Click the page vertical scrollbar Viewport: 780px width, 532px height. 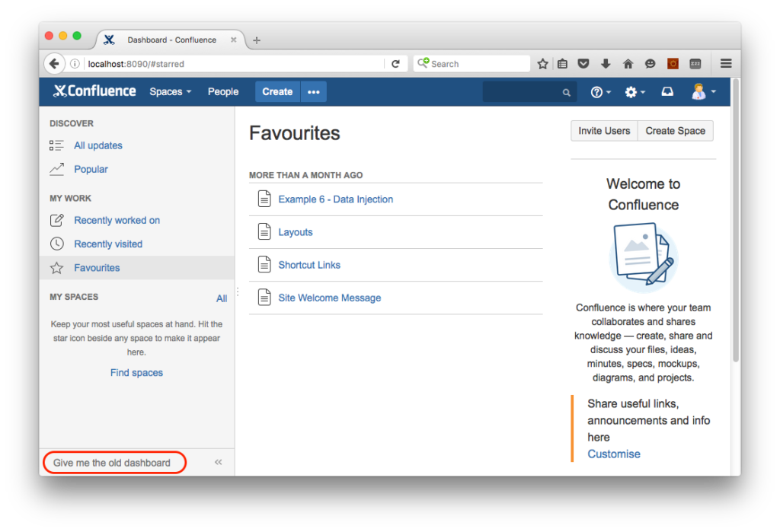pyautogui.click(x=736, y=221)
